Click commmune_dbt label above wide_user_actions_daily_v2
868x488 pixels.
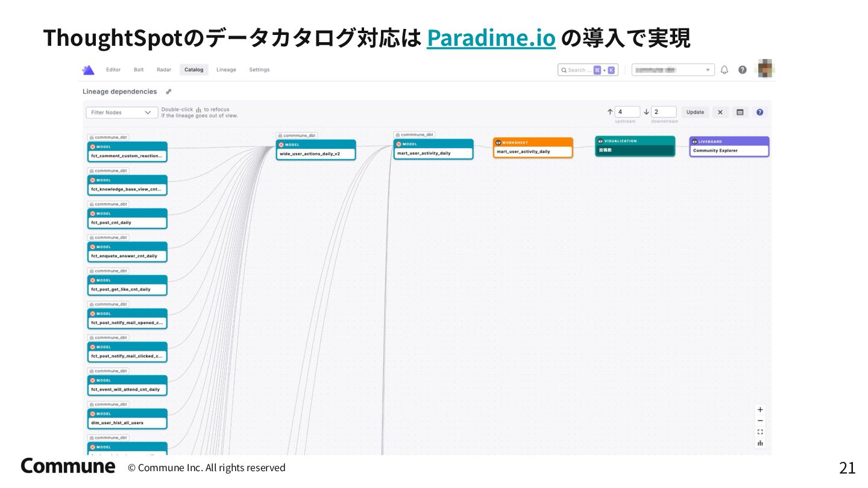297,136
